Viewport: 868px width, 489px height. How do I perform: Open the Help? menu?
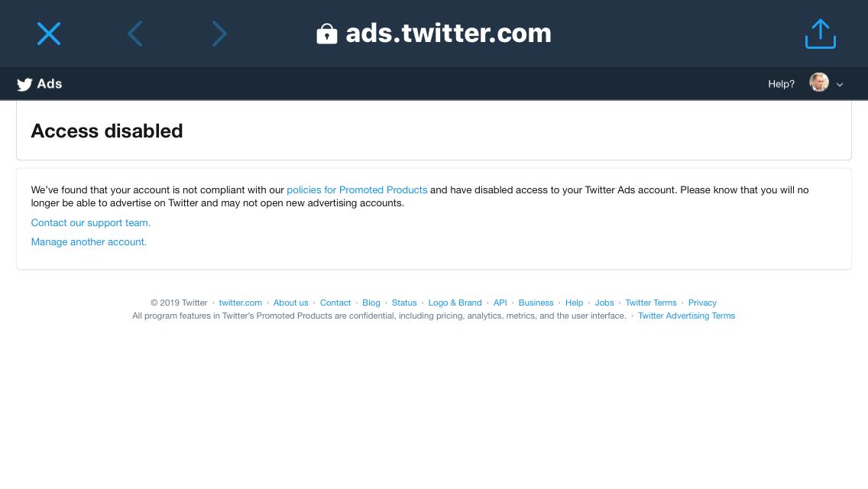pos(781,84)
